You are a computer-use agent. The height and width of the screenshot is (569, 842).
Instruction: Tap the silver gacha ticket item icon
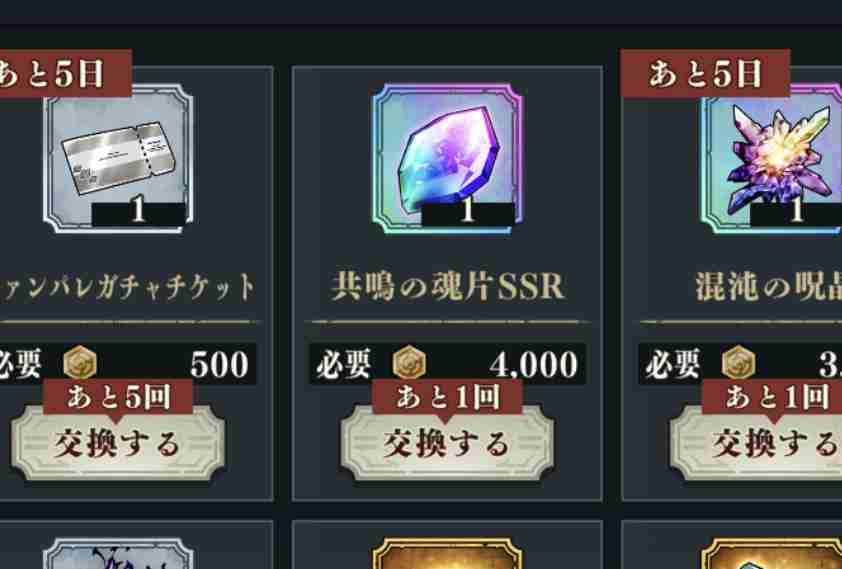tap(118, 159)
